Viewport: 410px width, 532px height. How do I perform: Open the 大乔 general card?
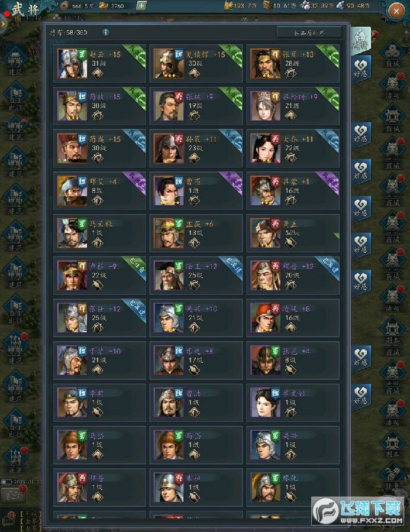(292, 148)
